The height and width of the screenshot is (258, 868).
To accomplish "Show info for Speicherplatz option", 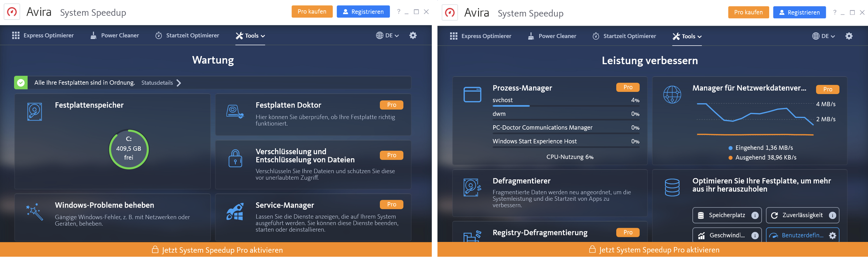I will click(x=755, y=215).
